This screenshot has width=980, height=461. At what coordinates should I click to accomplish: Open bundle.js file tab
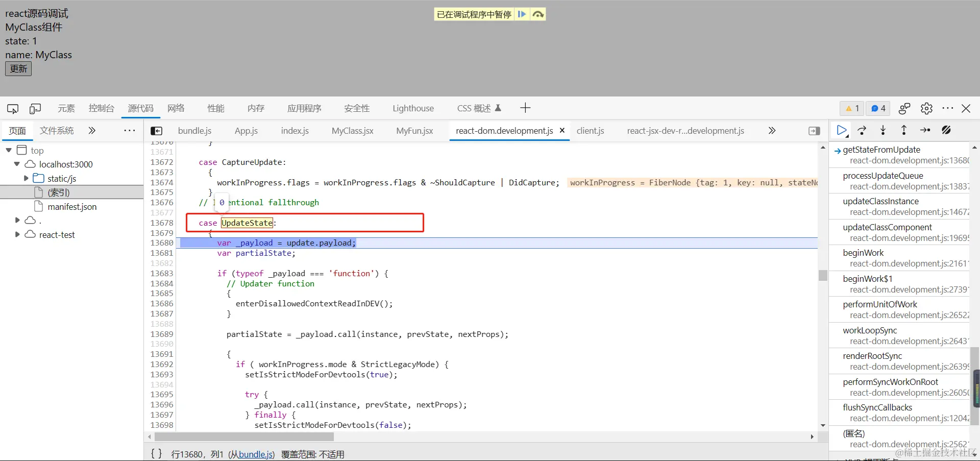[194, 131]
